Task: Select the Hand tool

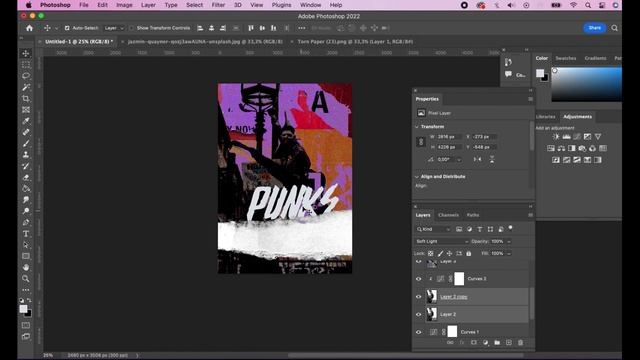Action: 26,267
